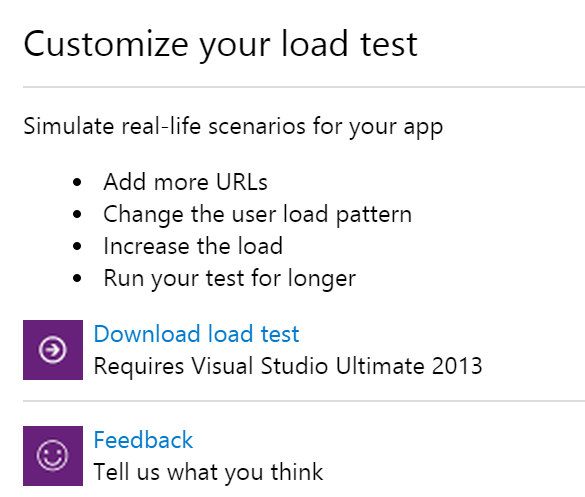Open the Download load test link

tap(196, 334)
